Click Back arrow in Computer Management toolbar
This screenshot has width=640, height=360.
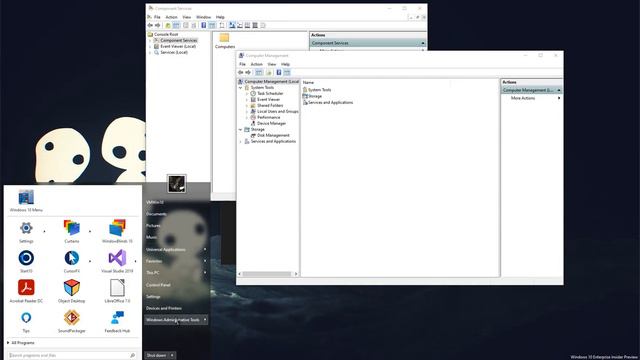pos(241,72)
